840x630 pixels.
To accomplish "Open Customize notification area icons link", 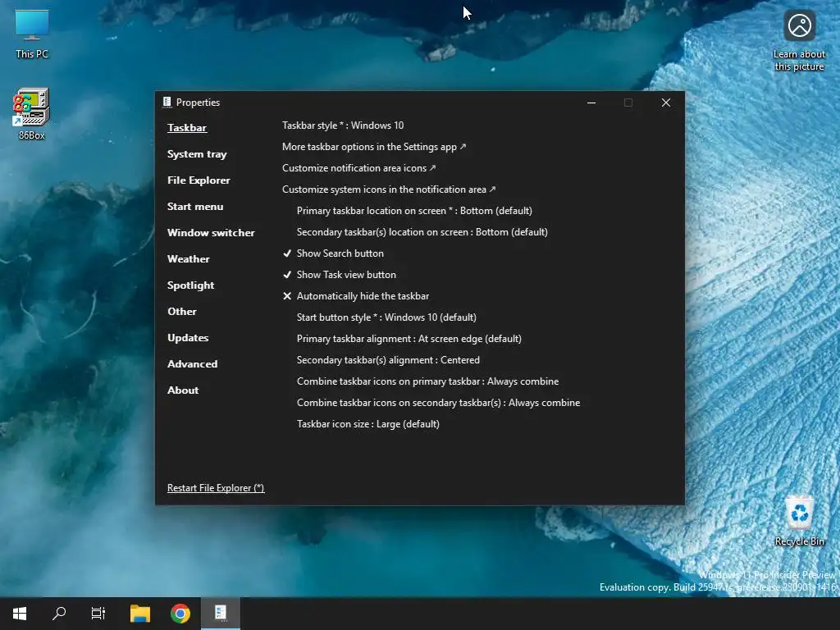I will coord(359,168).
